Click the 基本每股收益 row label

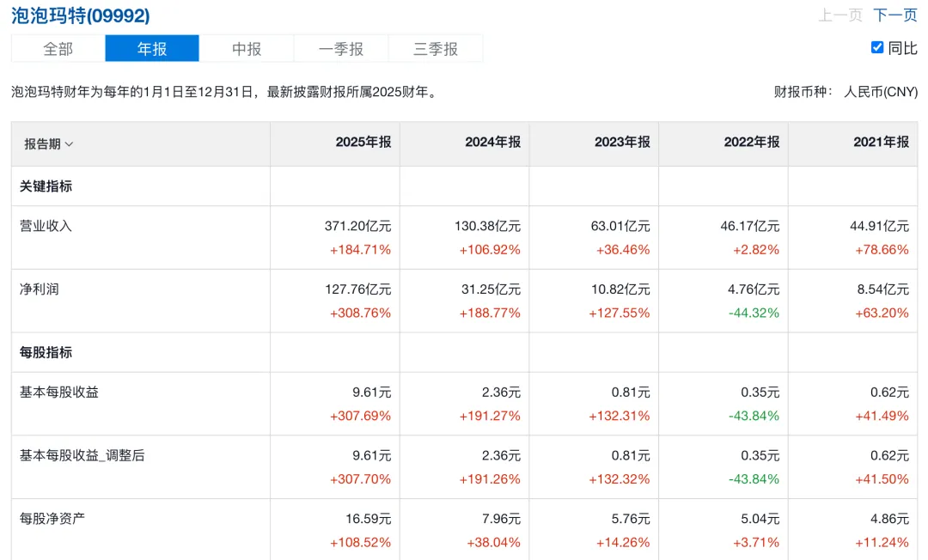(x=59, y=392)
